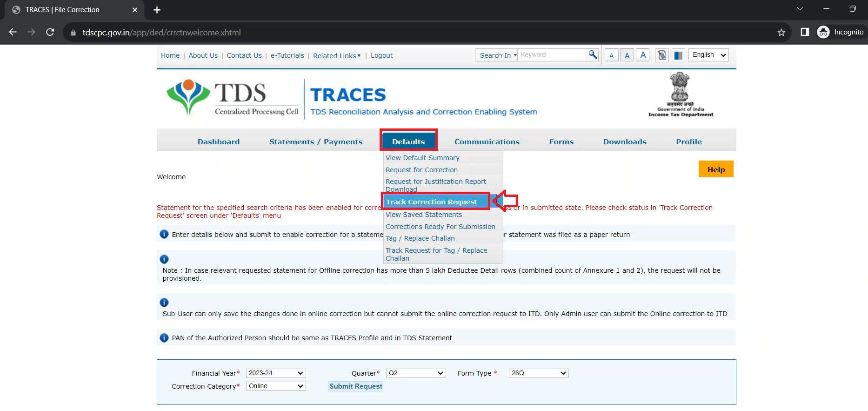Open the Correction Category dropdown
The height and width of the screenshot is (411, 868).
point(276,386)
